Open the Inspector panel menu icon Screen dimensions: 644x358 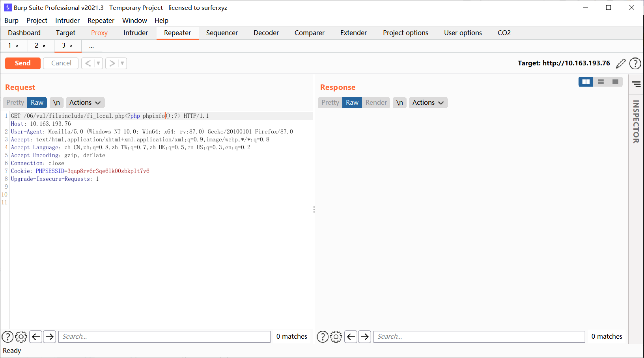coord(636,84)
